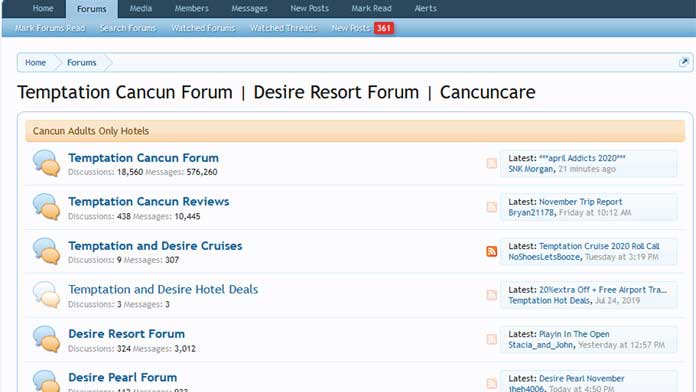Screen dimensions: 696x392
Task: Open the Media tab
Action: coord(141,8)
